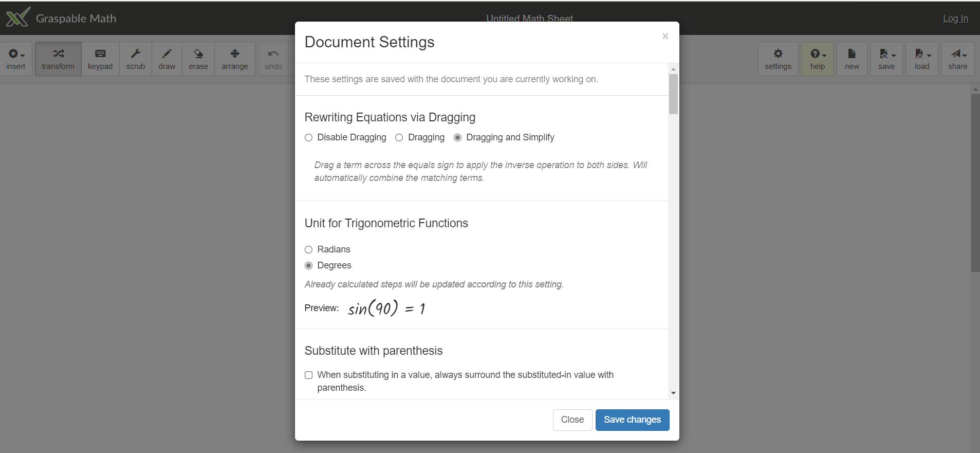Select the scrub wrench tool
980x453 pixels.
point(136,59)
